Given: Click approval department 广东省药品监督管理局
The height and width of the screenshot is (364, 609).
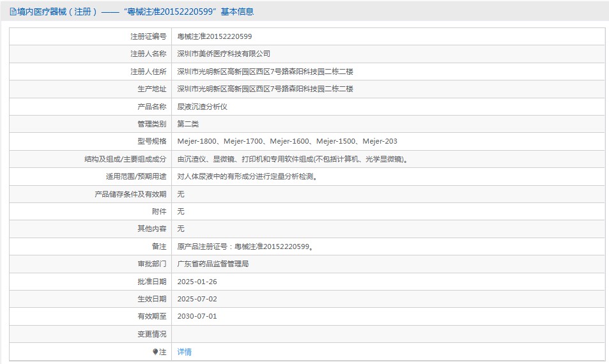Looking at the screenshot, I should 213,264.
